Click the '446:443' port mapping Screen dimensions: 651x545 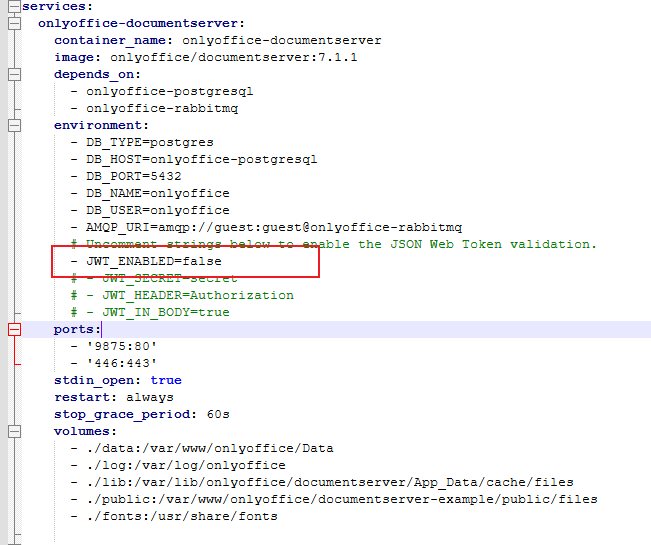pyautogui.click(x=114, y=364)
